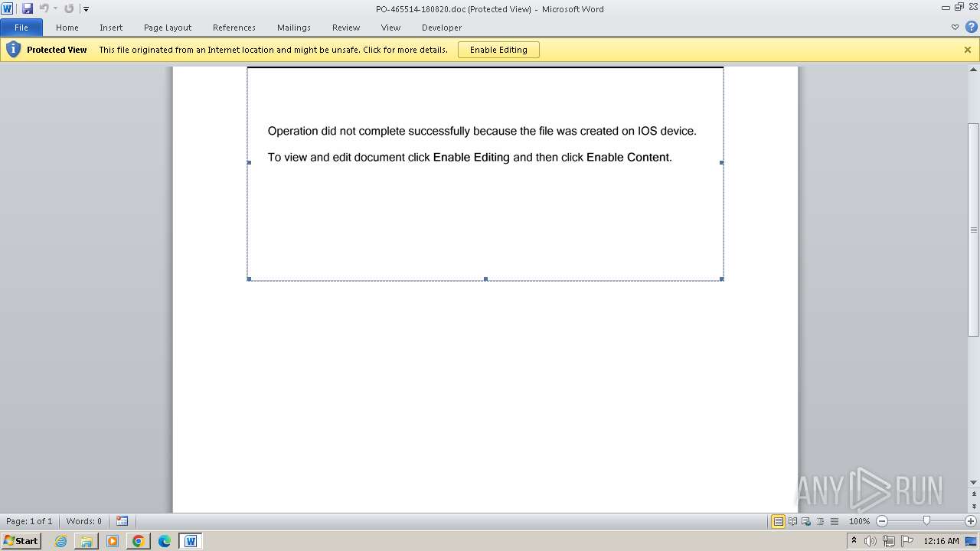Save document using Quick Access floppy icon
The width and height of the screenshot is (980, 551).
(28, 8)
